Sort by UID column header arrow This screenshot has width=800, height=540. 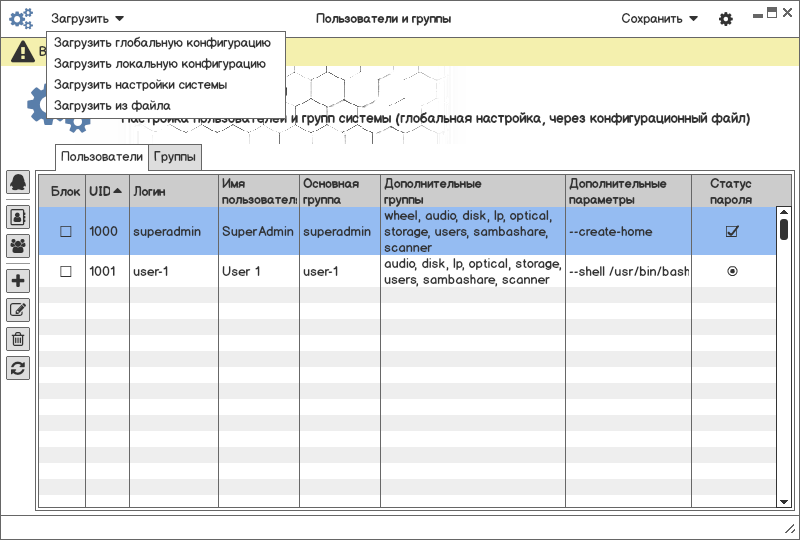(x=117, y=191)
